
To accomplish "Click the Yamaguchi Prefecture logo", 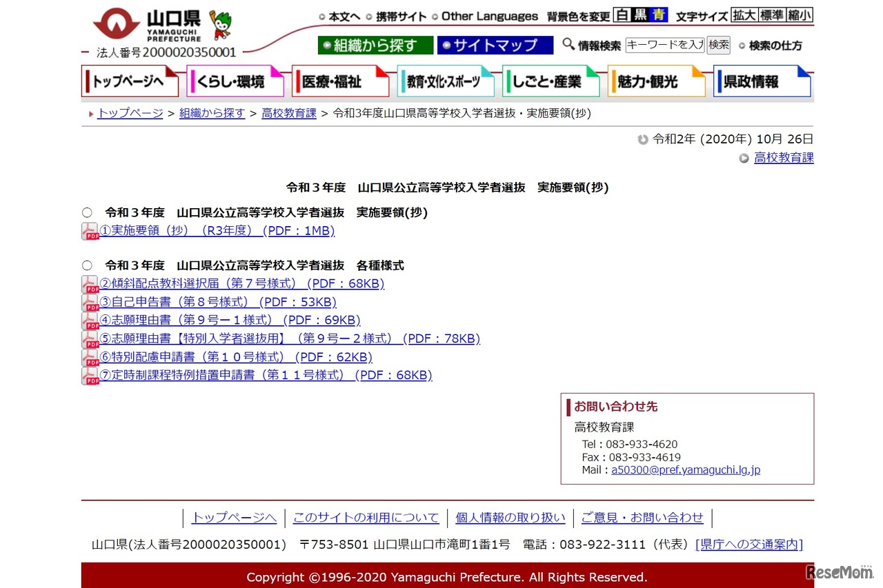I will point(116,23).
